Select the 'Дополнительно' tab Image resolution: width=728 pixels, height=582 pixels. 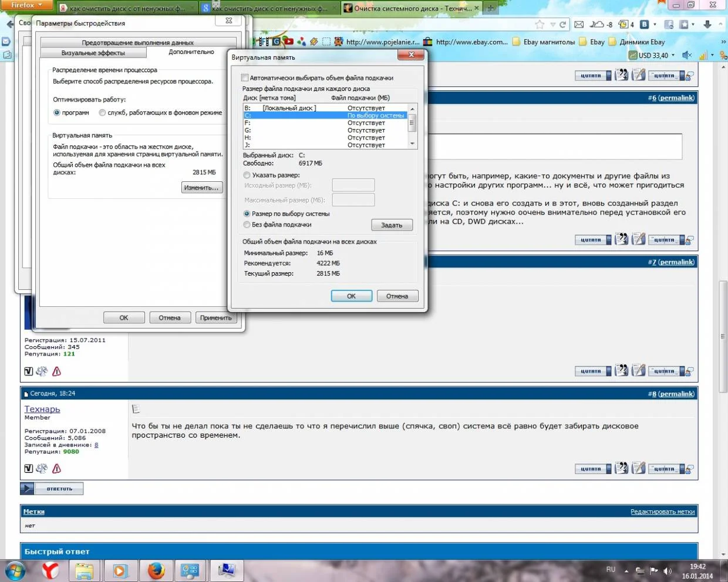point(191,52)
